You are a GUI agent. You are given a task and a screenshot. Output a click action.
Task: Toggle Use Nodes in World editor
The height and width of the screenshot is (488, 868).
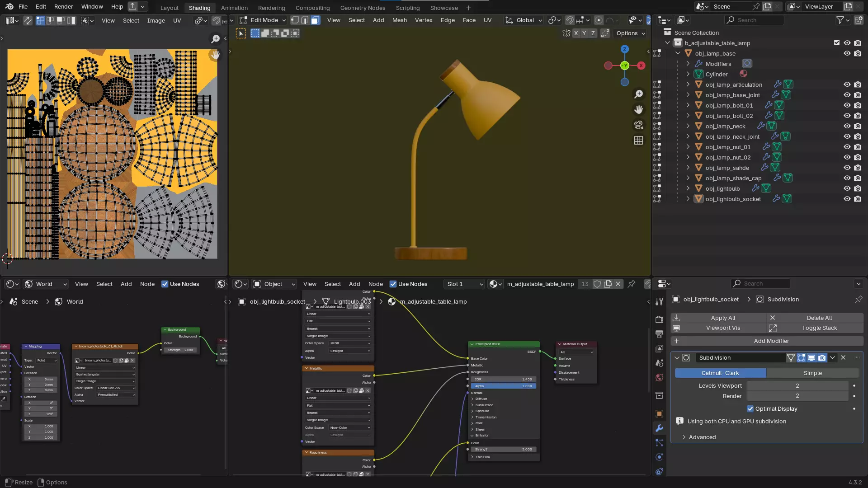point(165,284)
